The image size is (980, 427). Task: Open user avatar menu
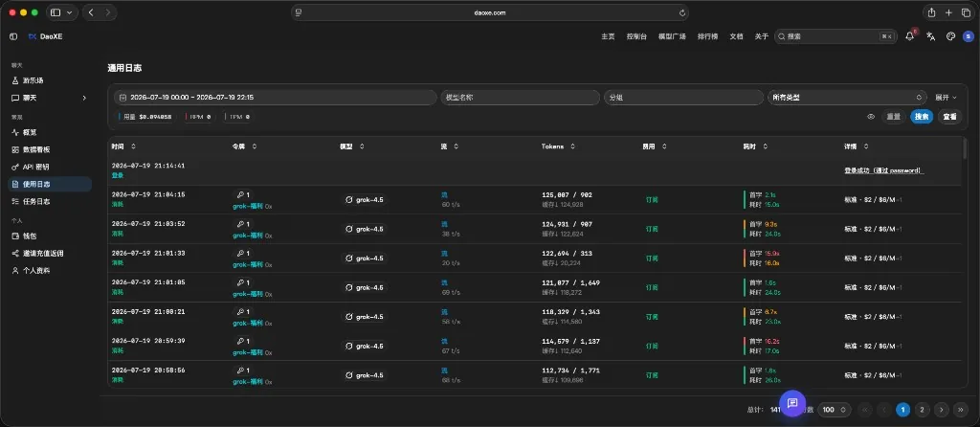coord(969,37)
